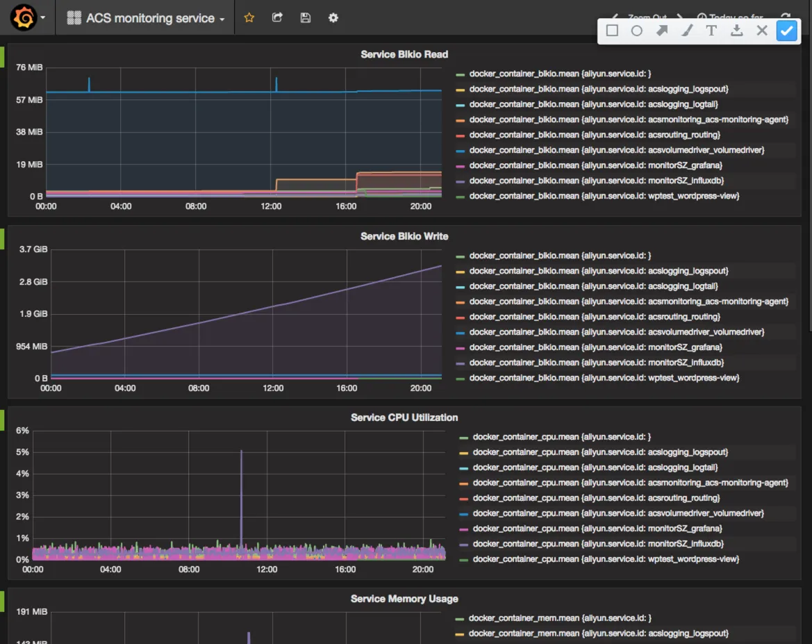The width and height of the screenshot is (812, 644).
Task: Click the 954 MiB axis label in Blkio Write
Action: [x=31, y=346]
